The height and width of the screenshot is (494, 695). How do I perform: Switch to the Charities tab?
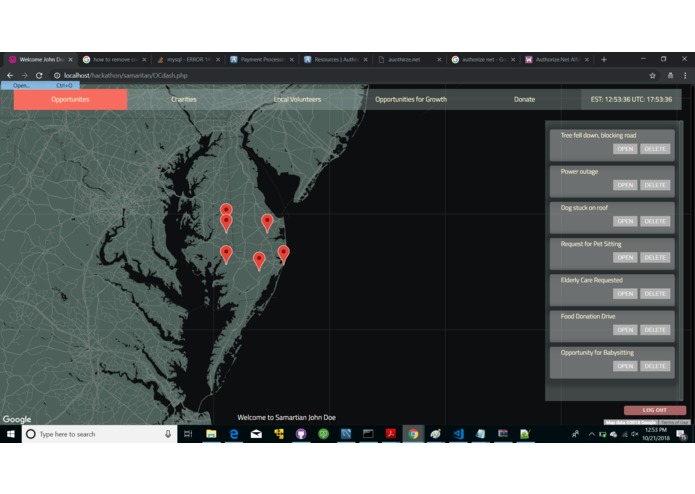pyautogui.click(x=184, y=99)
